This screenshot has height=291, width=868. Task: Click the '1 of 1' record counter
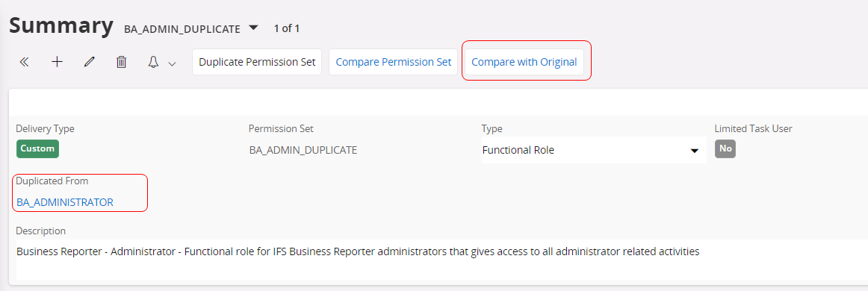coord(287,28)
